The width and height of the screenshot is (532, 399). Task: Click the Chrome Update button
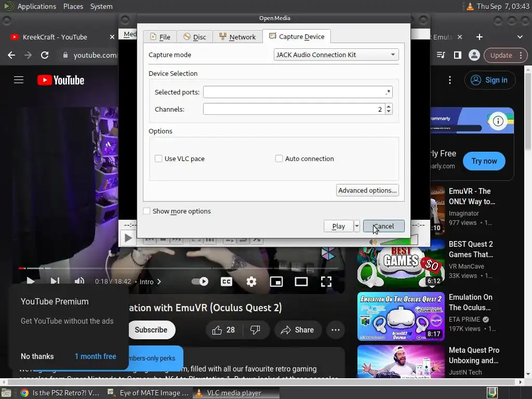(505, 55)
